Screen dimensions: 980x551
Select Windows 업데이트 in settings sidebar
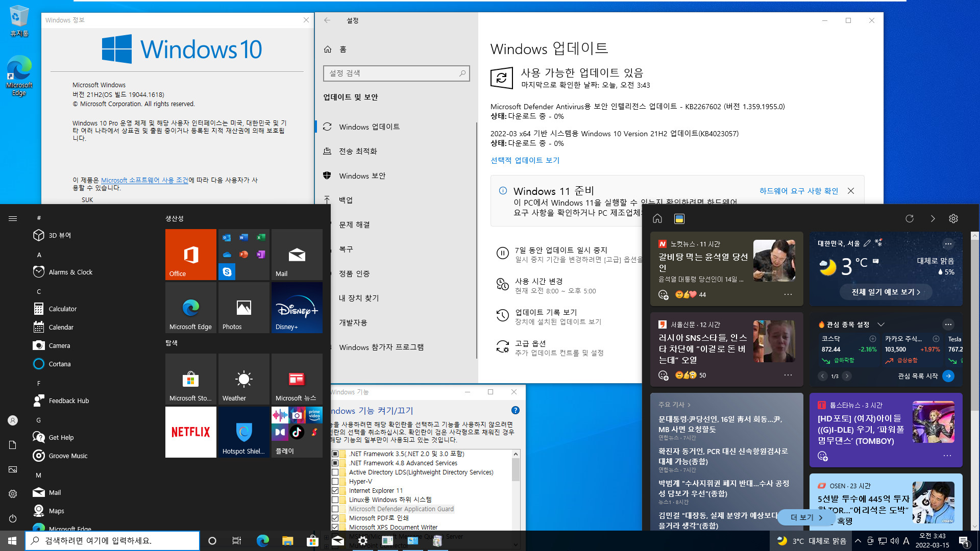396,127
